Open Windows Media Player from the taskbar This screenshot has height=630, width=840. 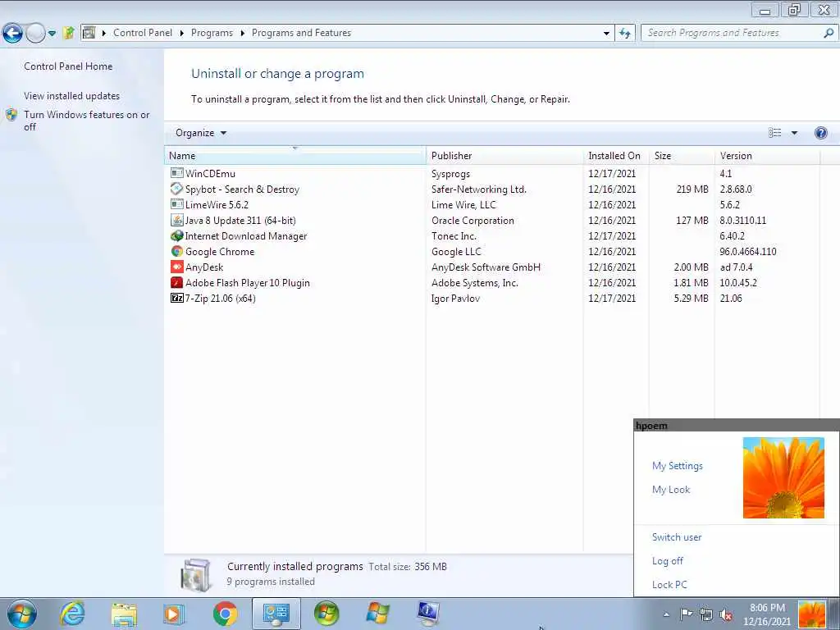click(x=174, y=614)
